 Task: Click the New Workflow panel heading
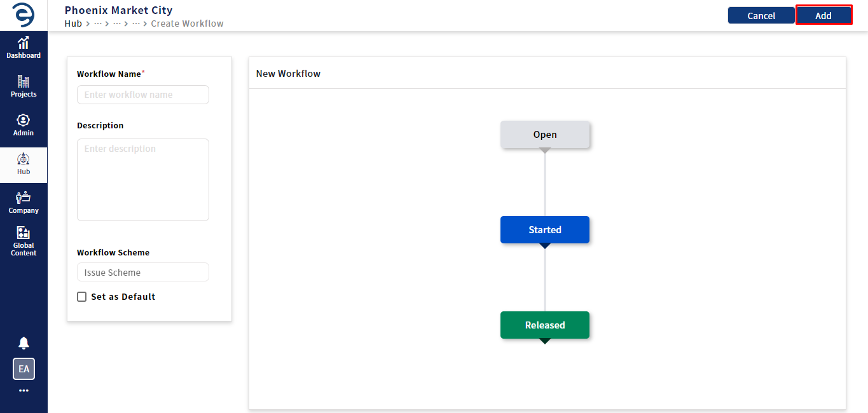(x=288, y=74)
